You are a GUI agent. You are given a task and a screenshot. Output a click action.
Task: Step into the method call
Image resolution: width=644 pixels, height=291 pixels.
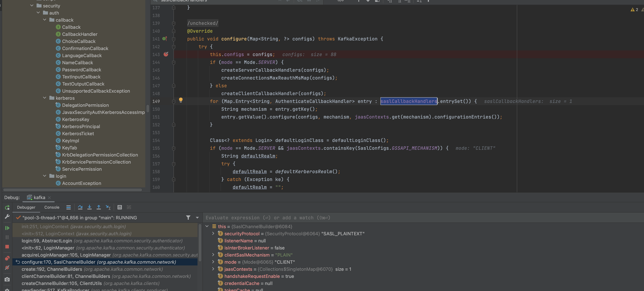click(89, 207)
